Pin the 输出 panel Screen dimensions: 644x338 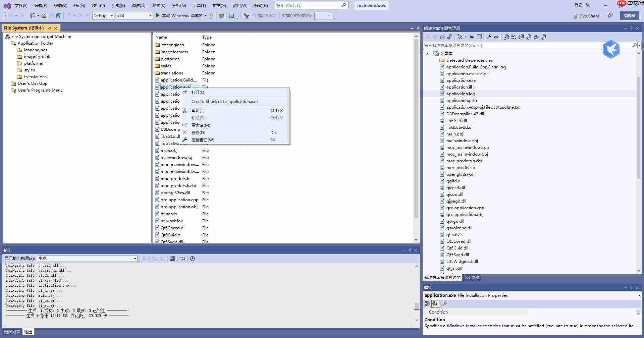409,250
